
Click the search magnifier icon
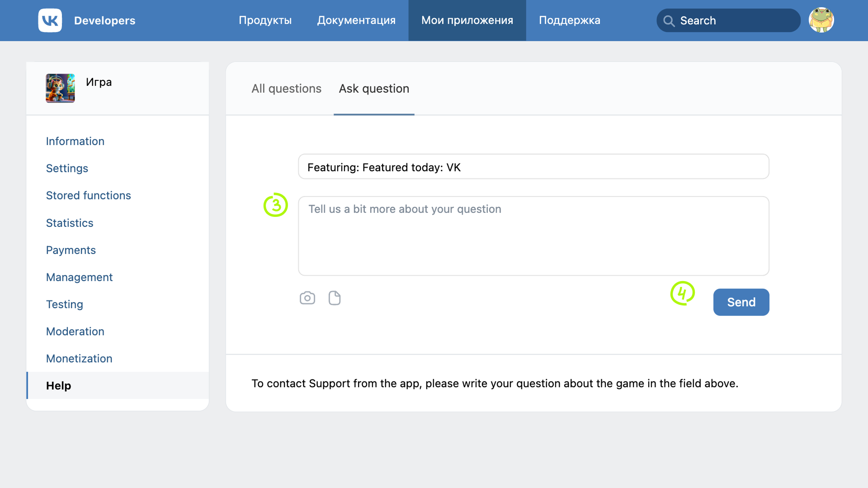pos(669,21)
